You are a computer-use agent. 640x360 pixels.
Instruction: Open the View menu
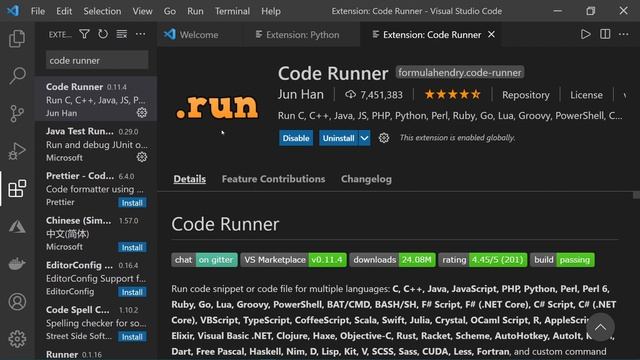pyautogui.click(x=142, y=11)
